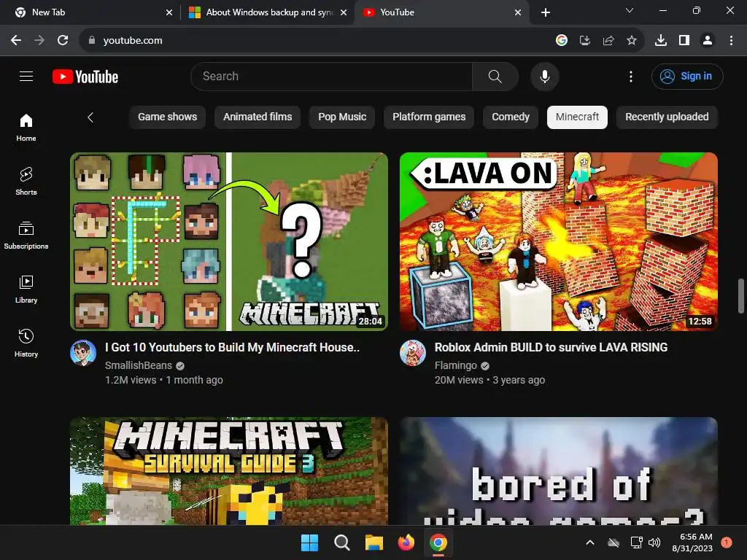
Task: Select the Minecraft chip
Action: tap(577, 117)
